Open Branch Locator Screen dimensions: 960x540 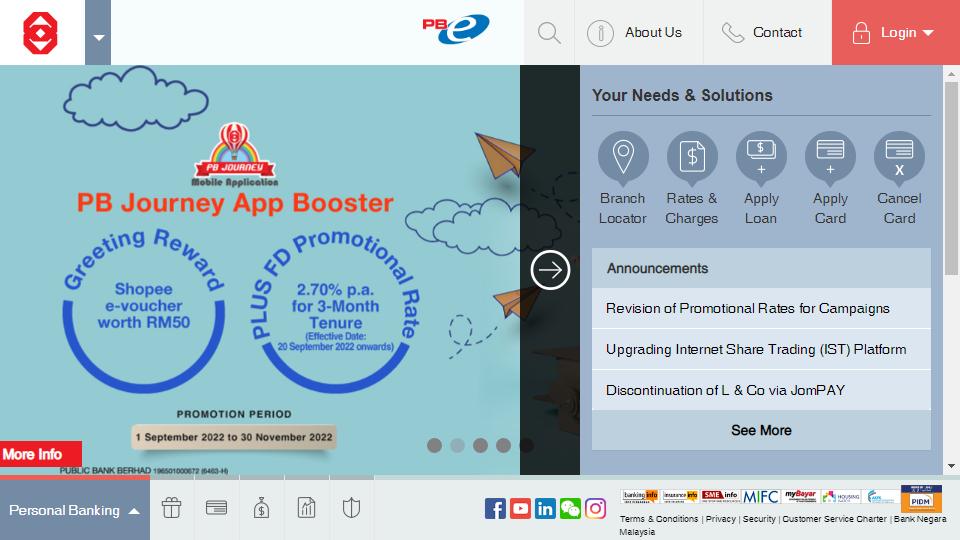pyautogui.click(x=623, y=179)
